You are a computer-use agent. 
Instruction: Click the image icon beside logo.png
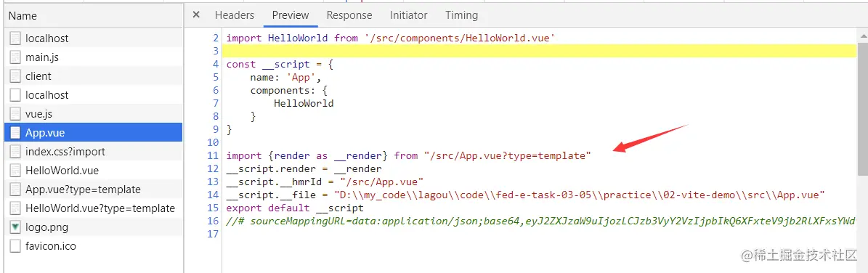coord(15,227)
